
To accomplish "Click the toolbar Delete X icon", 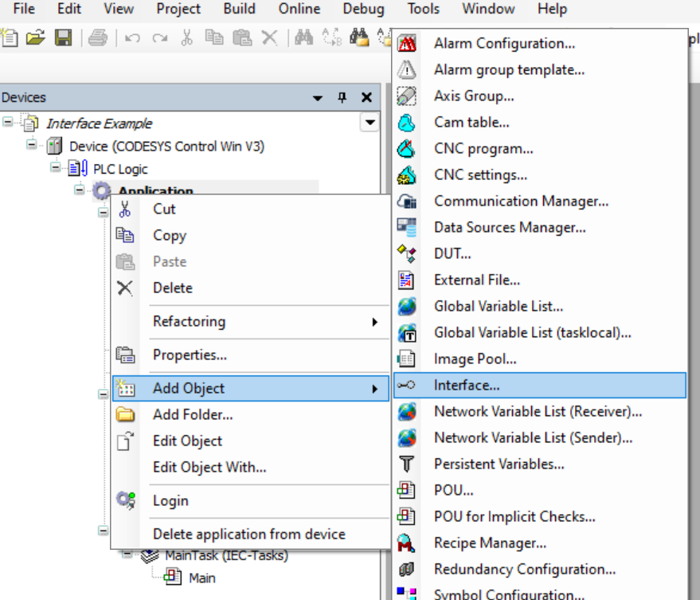I will click(270, 38).
